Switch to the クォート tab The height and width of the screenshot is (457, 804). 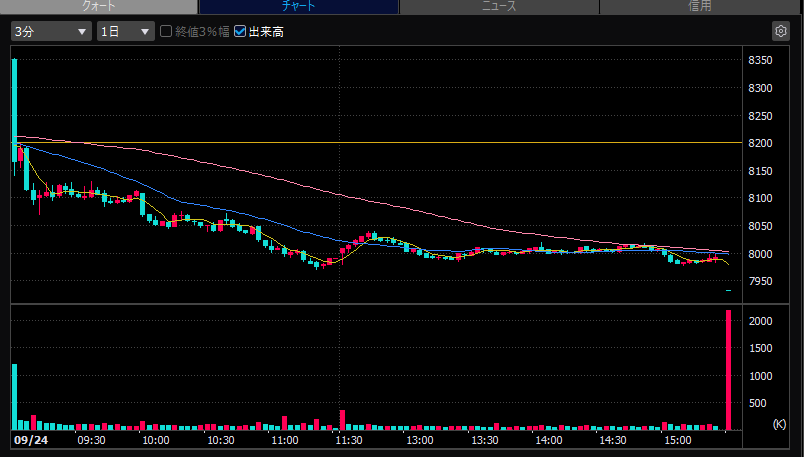pyautogui.click(x=99, y=6)
